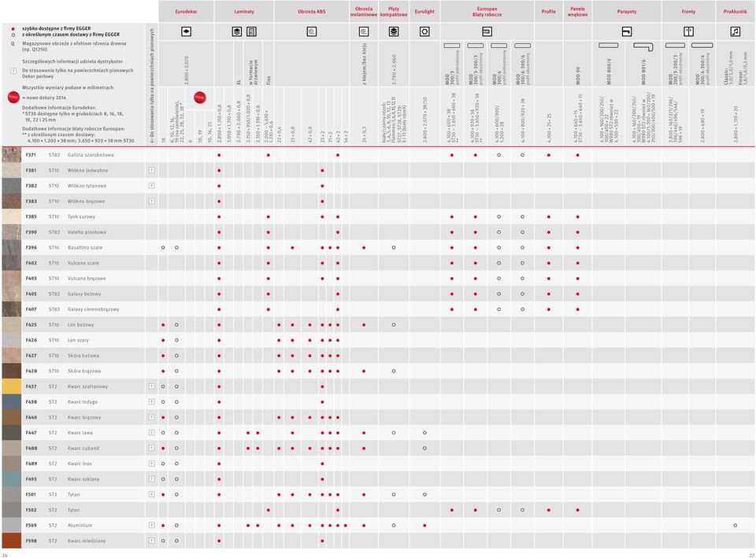This screenshot has height=558, width=756.
Task: Select the Profile column header
Action: click(x=549, y=12)
